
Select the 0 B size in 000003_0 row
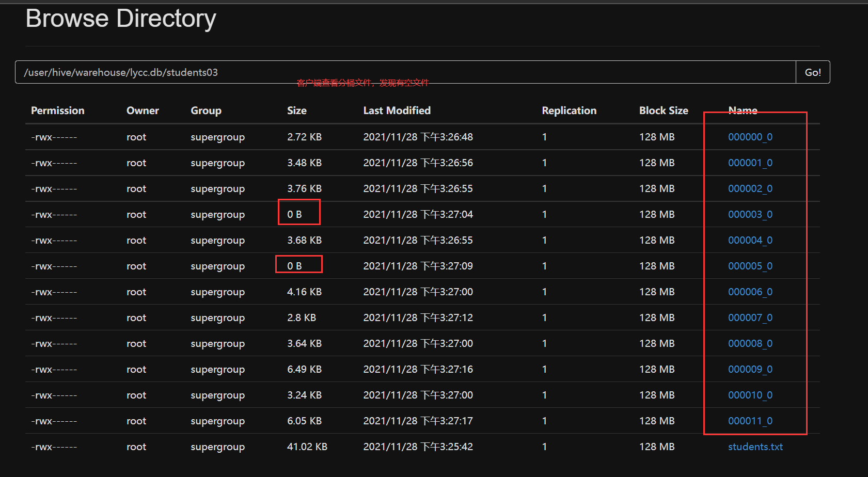point(294,214)
